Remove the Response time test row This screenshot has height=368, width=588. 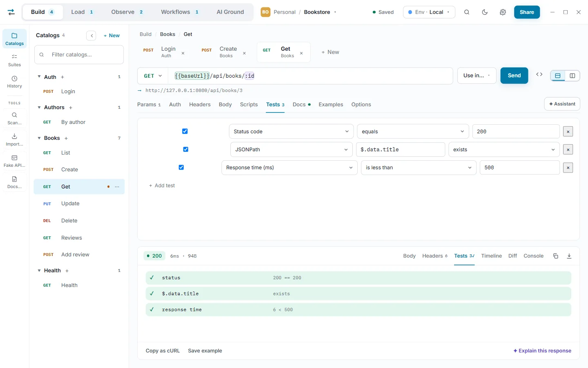tap(568, 168)
